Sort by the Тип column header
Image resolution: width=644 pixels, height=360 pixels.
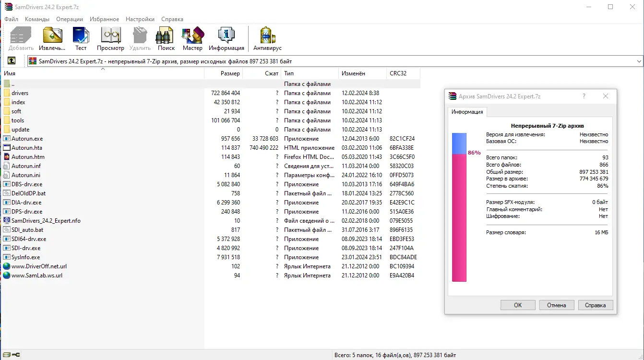click(310, 73)
